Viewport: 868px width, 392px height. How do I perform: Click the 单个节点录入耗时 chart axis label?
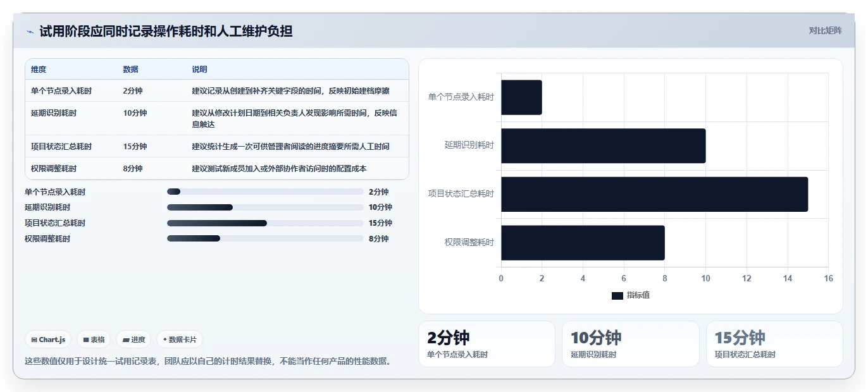(461, 97)
